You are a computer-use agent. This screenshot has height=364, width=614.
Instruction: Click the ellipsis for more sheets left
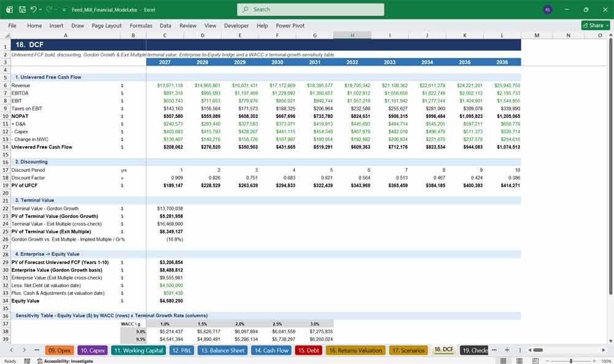tap(37, 350)
